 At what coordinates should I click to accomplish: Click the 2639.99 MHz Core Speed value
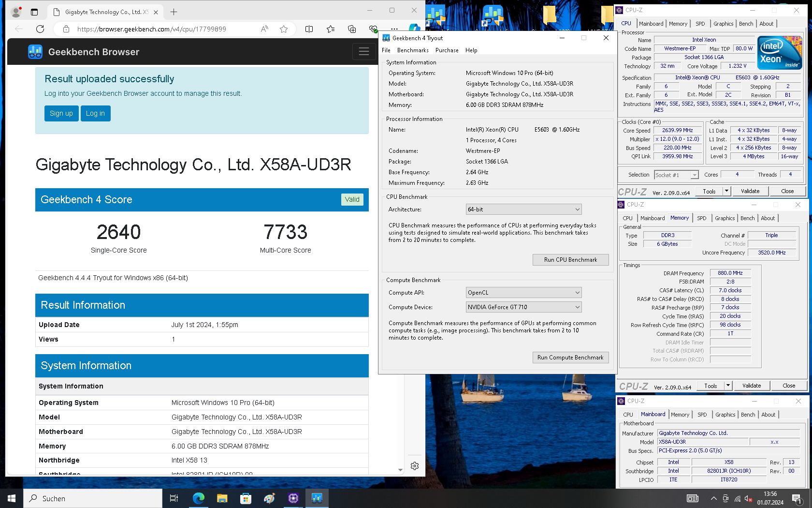pos(678,131)
